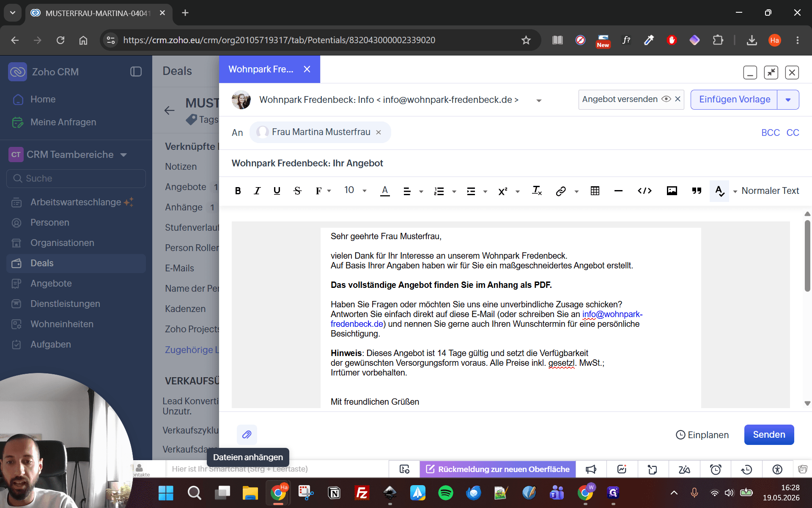Insert a hyperlink
Screen dimensions: 812x508
pyautogui.click(x=561, y=191)
